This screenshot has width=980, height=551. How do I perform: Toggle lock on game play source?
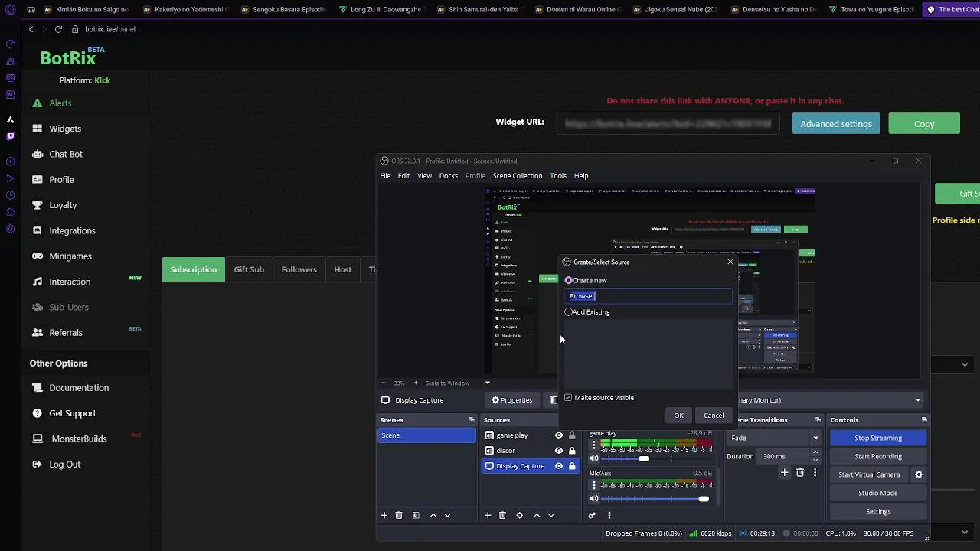coord(572,435)
